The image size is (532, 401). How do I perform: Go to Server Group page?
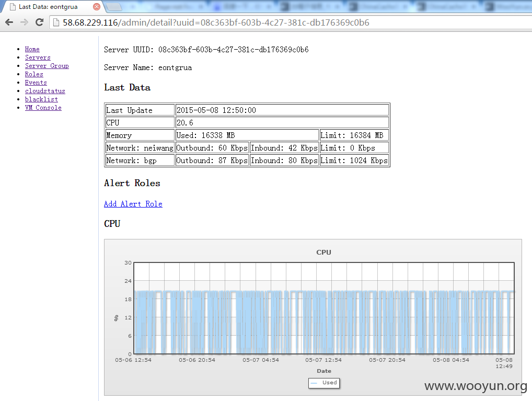click(47, 66)
